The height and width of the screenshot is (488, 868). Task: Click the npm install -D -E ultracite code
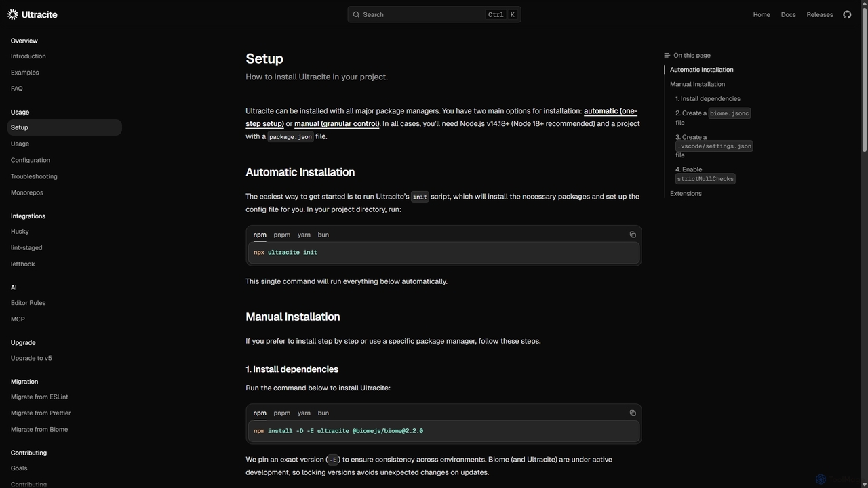pos(338,430)
